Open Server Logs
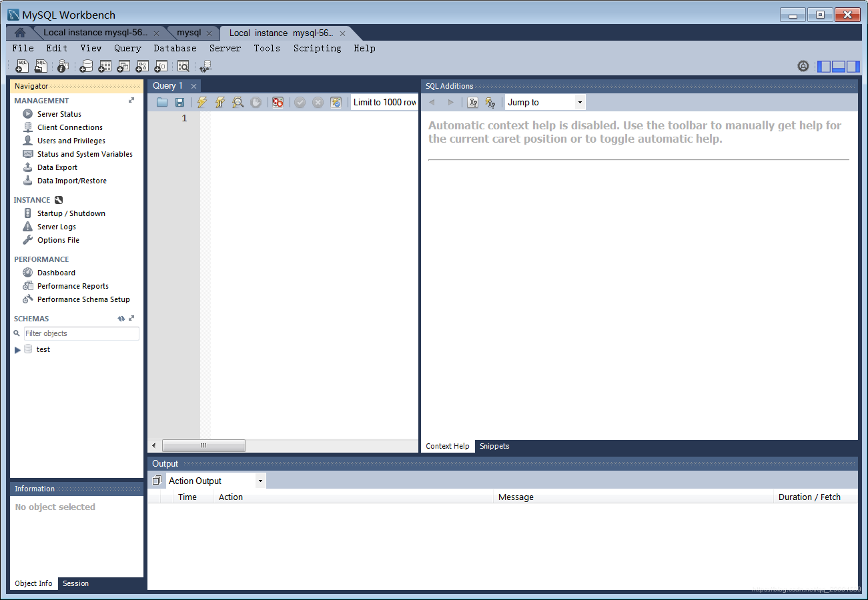The image size is (868, 600). click(57, 227)
